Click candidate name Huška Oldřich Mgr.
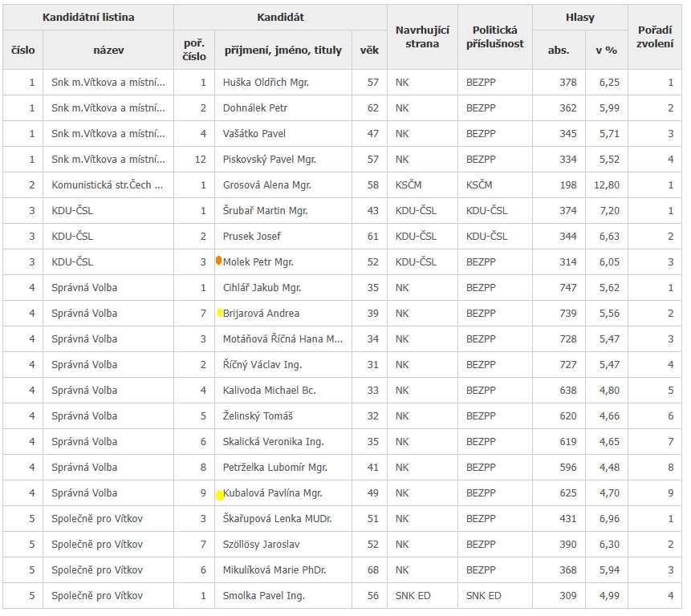Screen dimensions: 691x616 pos(266,83)
